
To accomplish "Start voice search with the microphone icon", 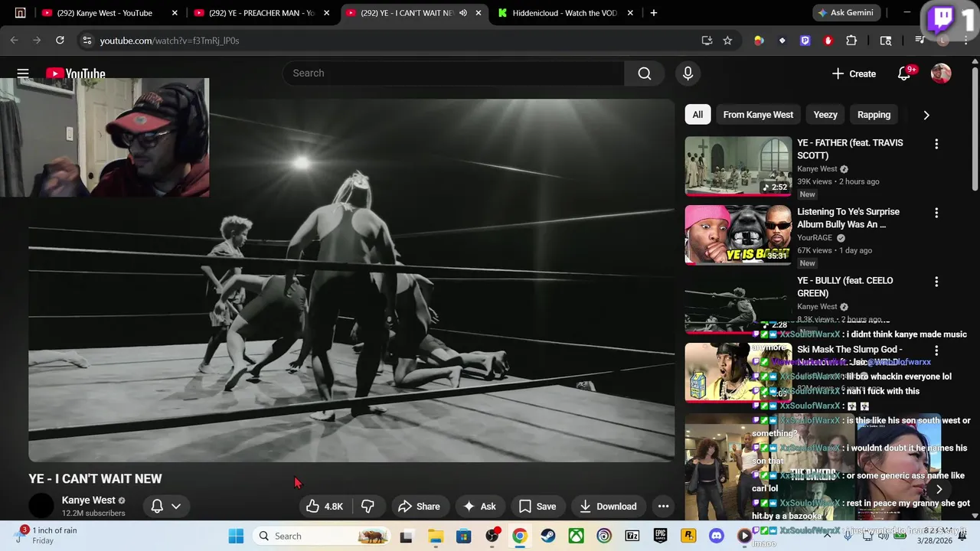I will 688,73.
